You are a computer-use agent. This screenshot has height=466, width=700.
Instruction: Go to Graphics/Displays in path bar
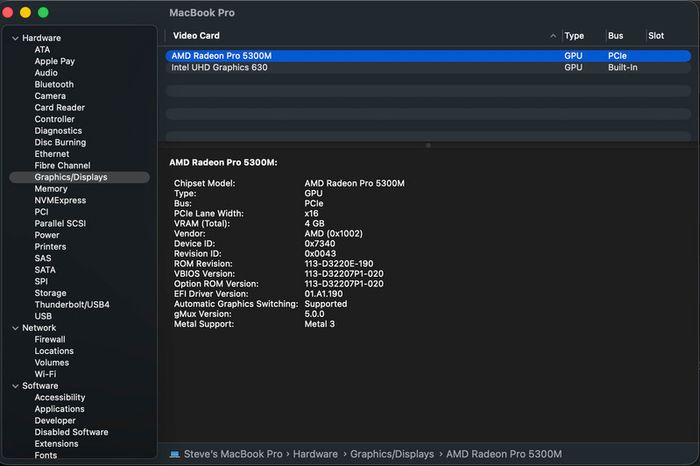(x=392, y=454)
